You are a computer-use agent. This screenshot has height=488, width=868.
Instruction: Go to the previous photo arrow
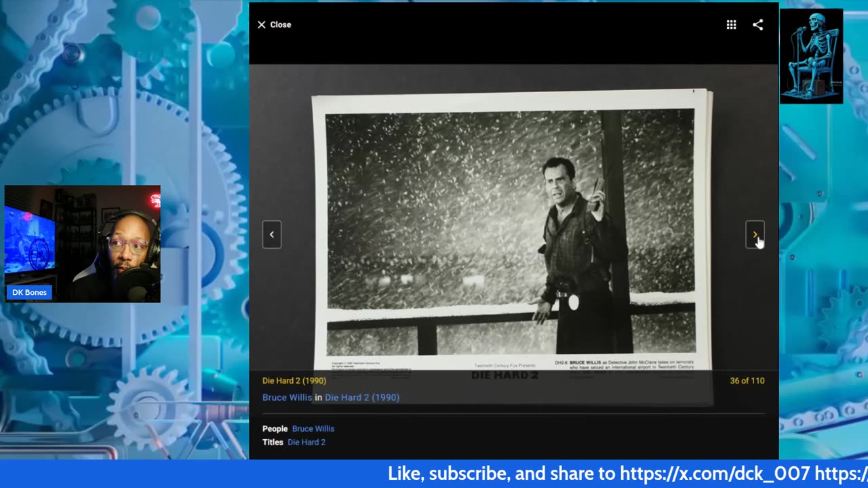point(272,235)
